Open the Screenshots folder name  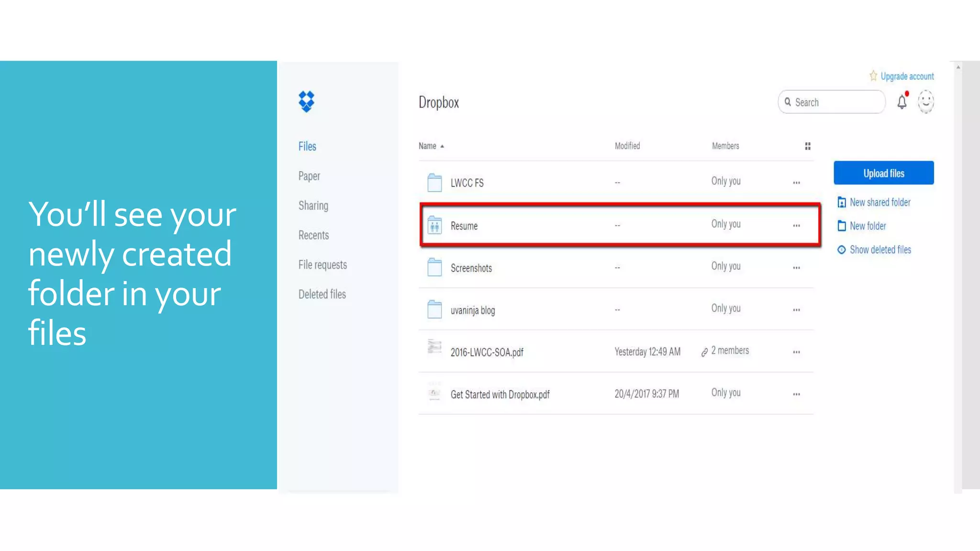(471, 268)
